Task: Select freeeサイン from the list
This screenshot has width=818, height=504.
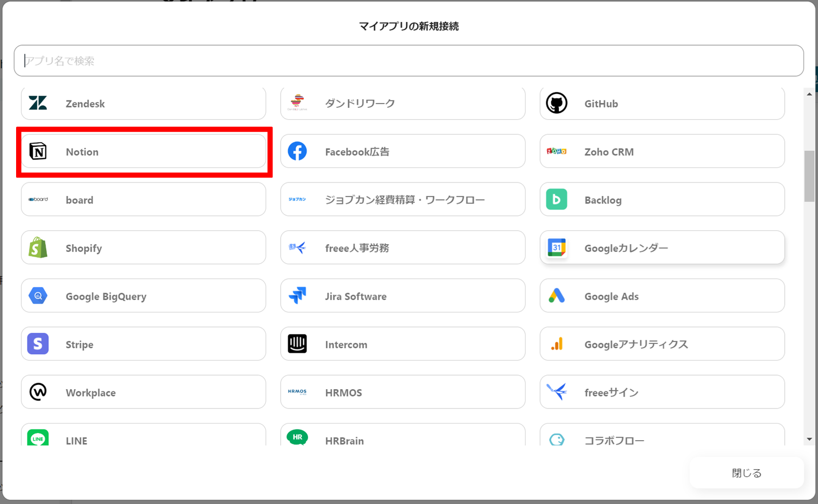Action: [x=662, y=392]
